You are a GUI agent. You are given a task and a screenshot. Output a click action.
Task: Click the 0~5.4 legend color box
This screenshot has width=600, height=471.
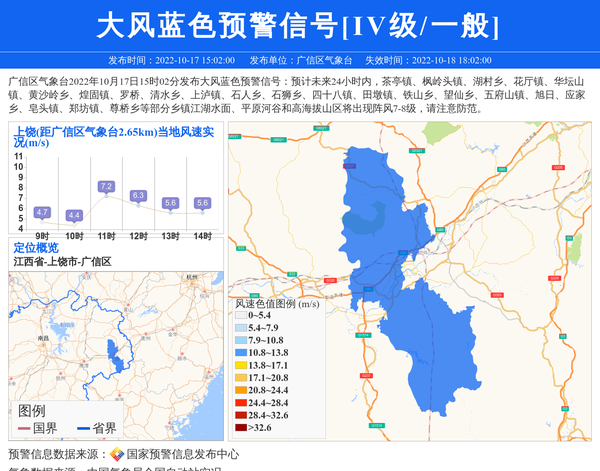[240, 316]
